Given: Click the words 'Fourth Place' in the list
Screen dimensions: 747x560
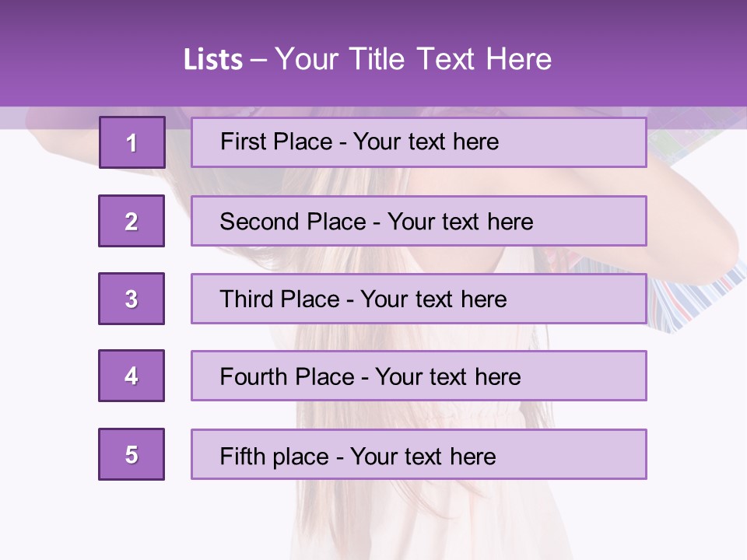Looking at the screenshot, I should click(287, 376).
